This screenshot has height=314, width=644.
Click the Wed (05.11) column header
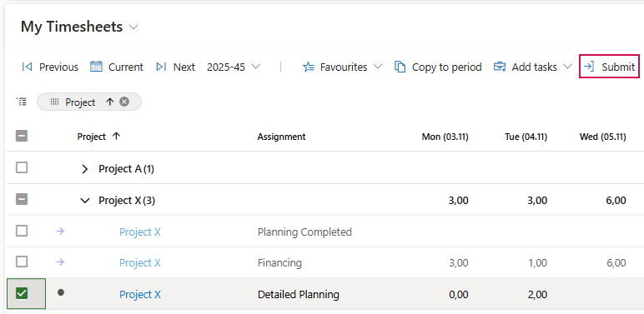coord(602,137)
